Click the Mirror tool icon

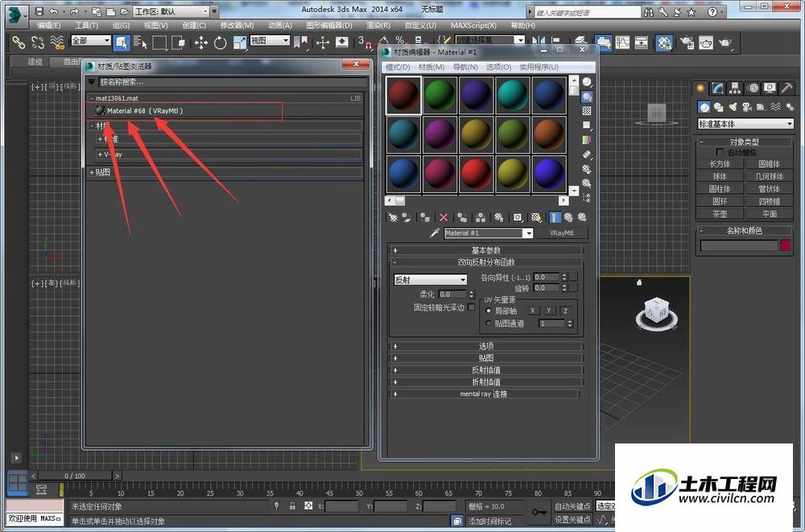coord(539,41)
